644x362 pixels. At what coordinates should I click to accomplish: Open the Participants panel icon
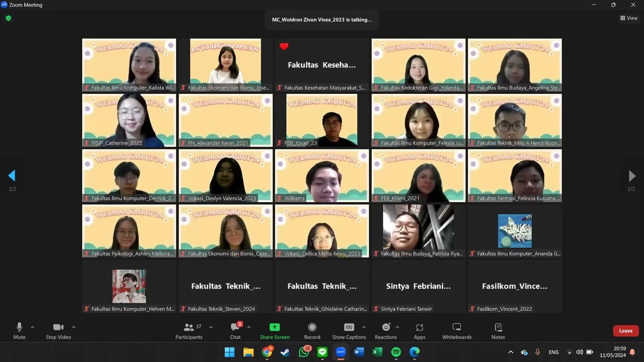point(189,327)
